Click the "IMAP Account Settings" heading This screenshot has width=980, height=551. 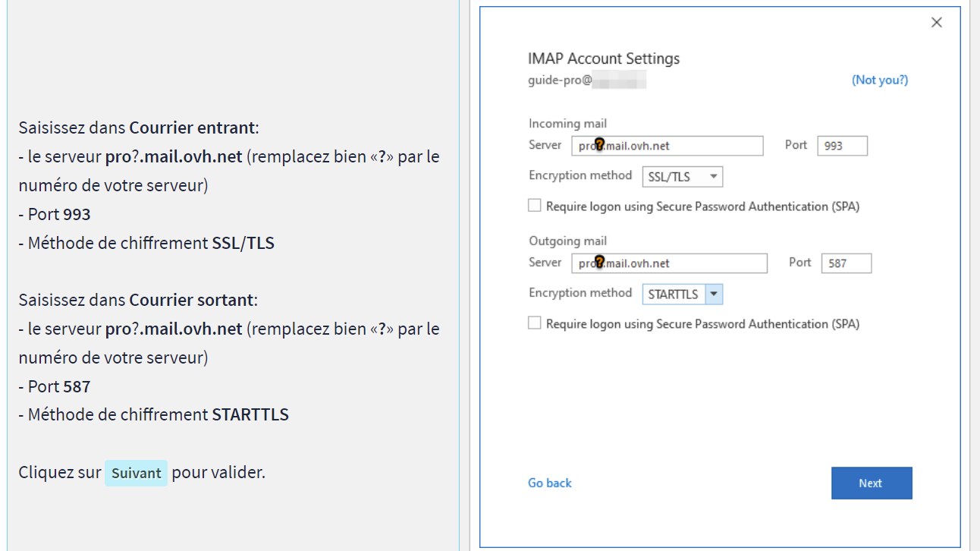[603, 58]
